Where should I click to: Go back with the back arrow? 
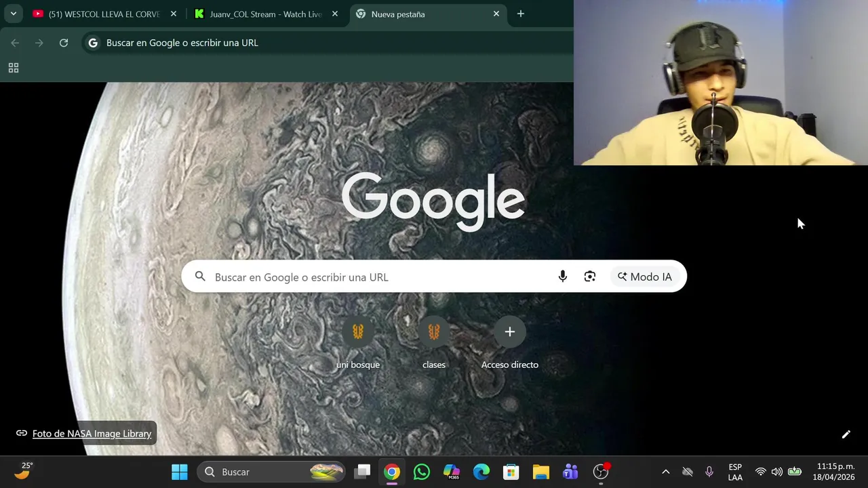click(15, 43)
